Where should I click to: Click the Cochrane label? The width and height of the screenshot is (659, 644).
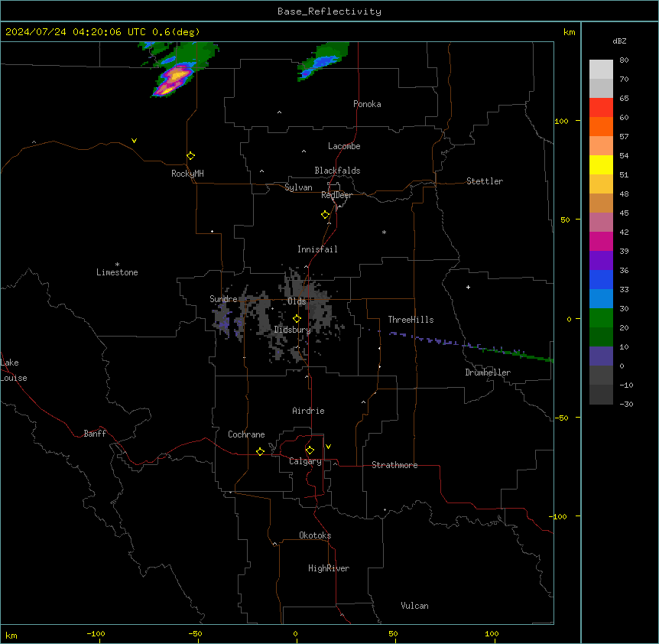[x=246, y=434]
